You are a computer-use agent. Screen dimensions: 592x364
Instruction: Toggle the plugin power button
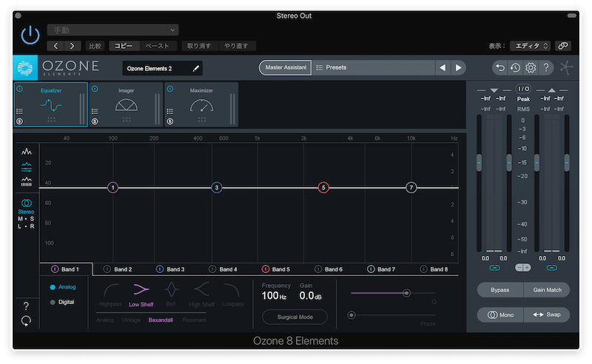click(x=30, y=35)
